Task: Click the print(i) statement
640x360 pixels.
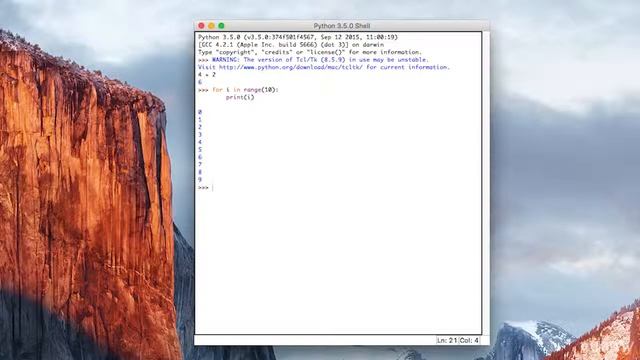Action: pos(240,97)
